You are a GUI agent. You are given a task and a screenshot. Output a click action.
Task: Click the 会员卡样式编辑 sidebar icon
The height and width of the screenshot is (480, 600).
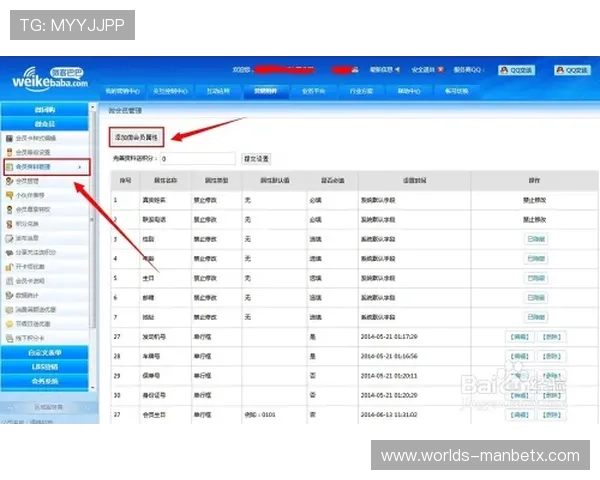click(x=9, y=138)
